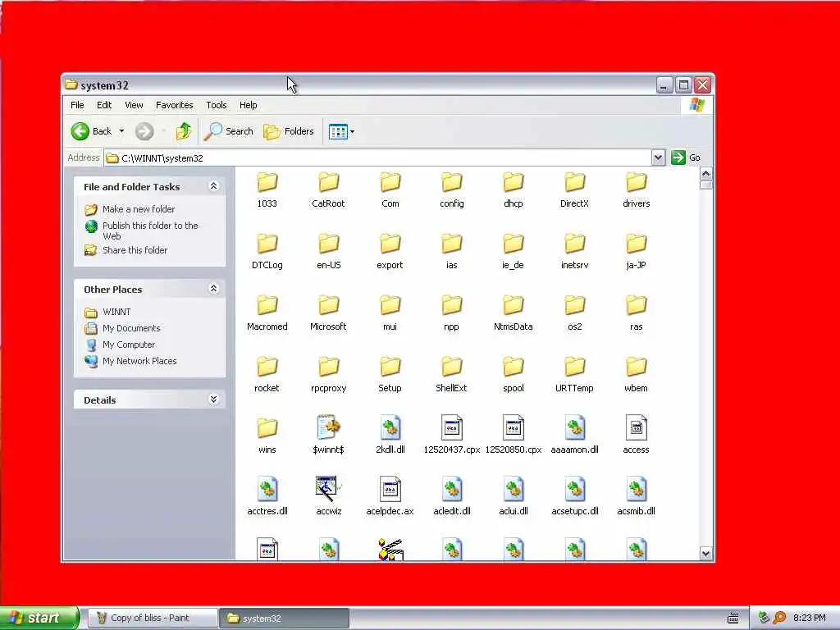Open My Network Places link

[x=139, y=361]
